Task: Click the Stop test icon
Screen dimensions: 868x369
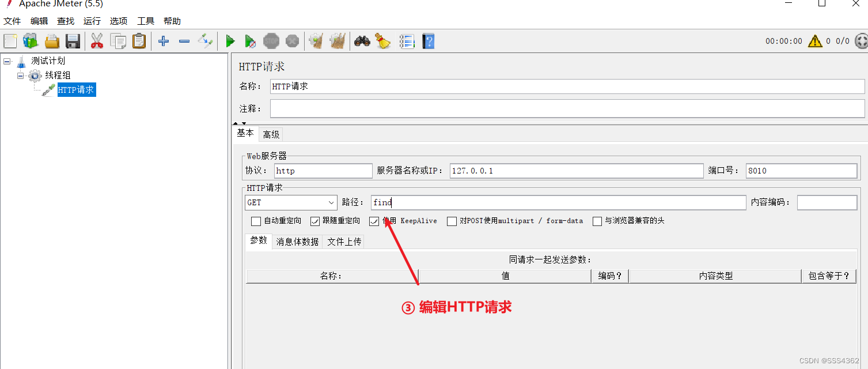Action: click(271, 41)
